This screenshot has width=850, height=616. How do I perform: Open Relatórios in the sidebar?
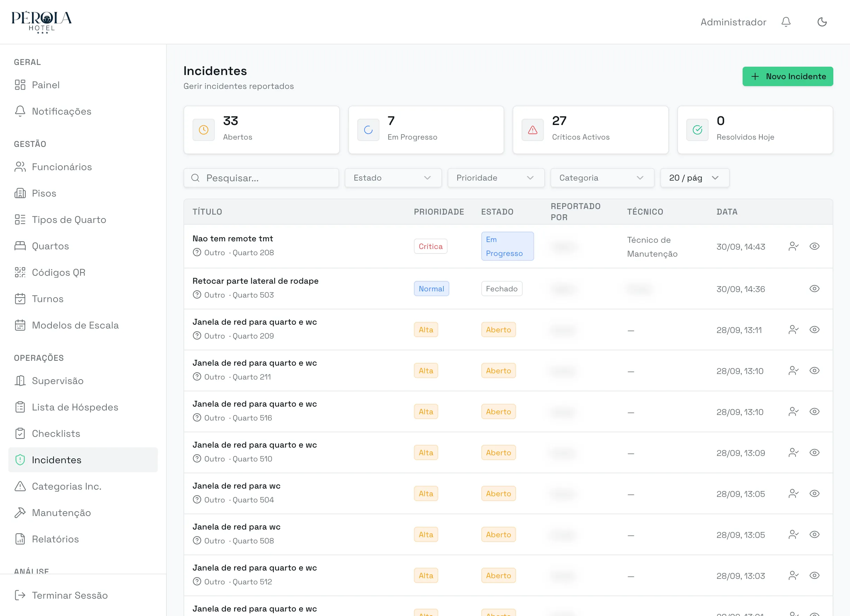tap(83, 539)
